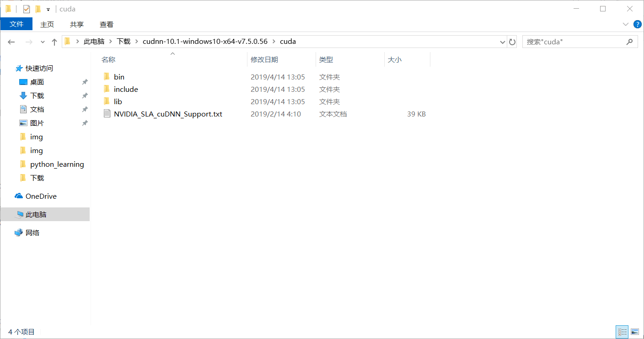Select the include folder icon

tap(107, 89)
